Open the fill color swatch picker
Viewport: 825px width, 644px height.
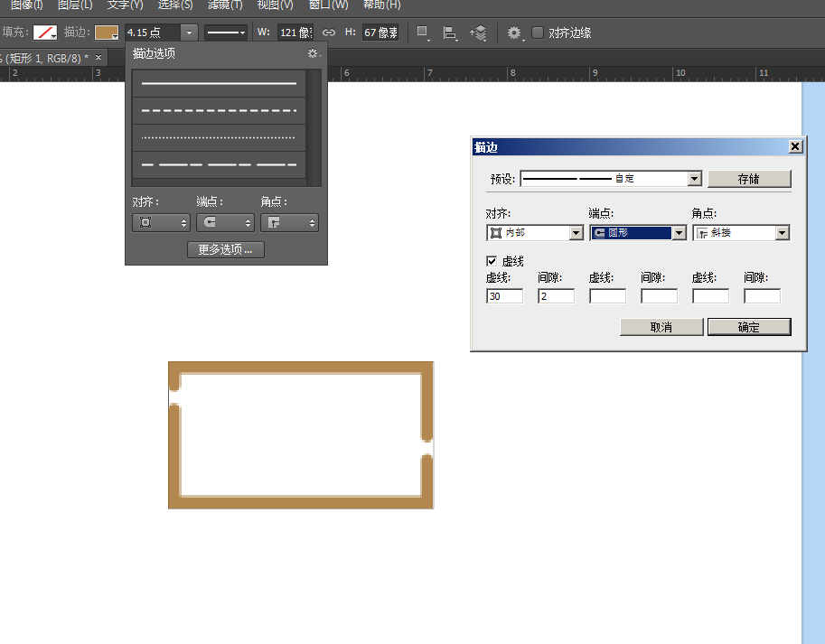[45, 33]
